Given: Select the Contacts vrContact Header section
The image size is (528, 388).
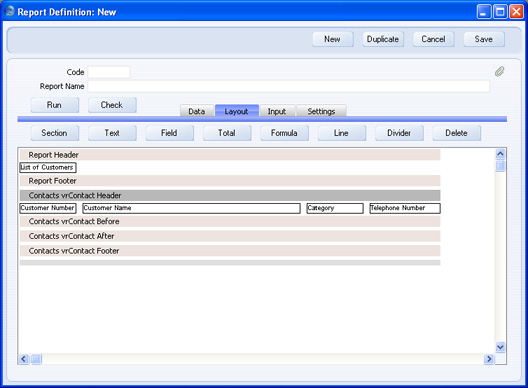Looking at the screenshot, I should tap(230, 195).
